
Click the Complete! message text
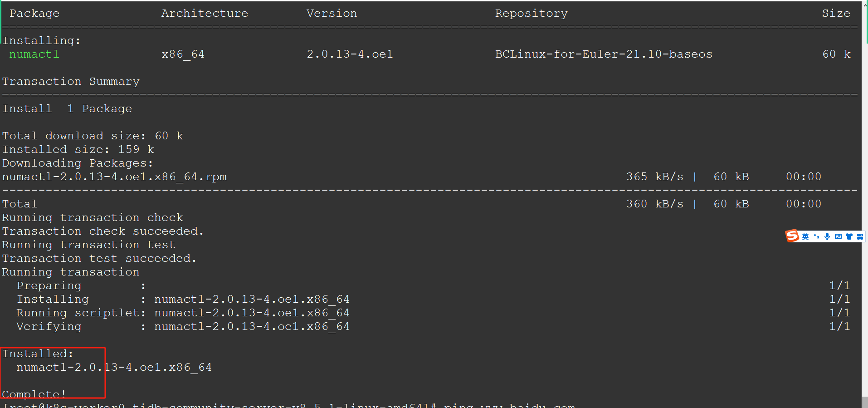click(x=34, y=394)
